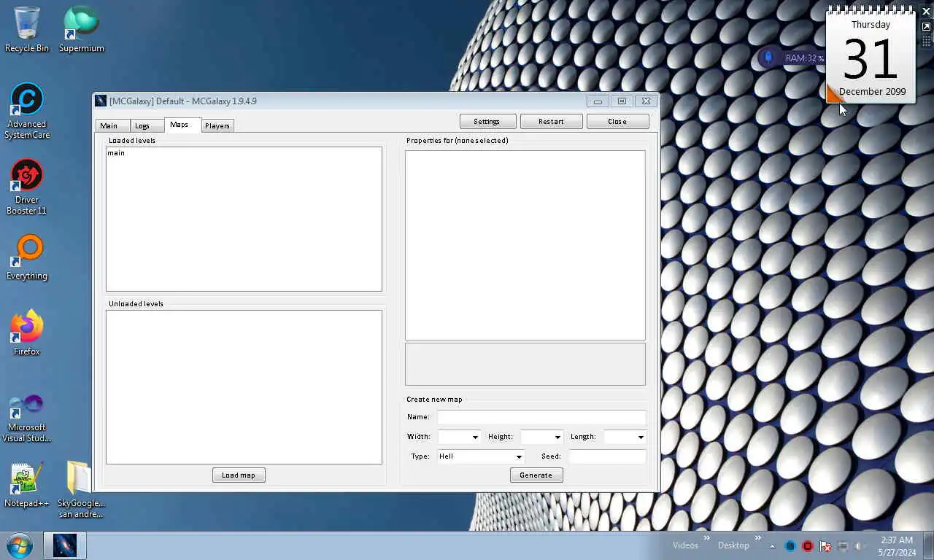Screen dimensions: 934x560
Task: Select the Supermium desktop shortcut
Action: [x=82, y=29]
